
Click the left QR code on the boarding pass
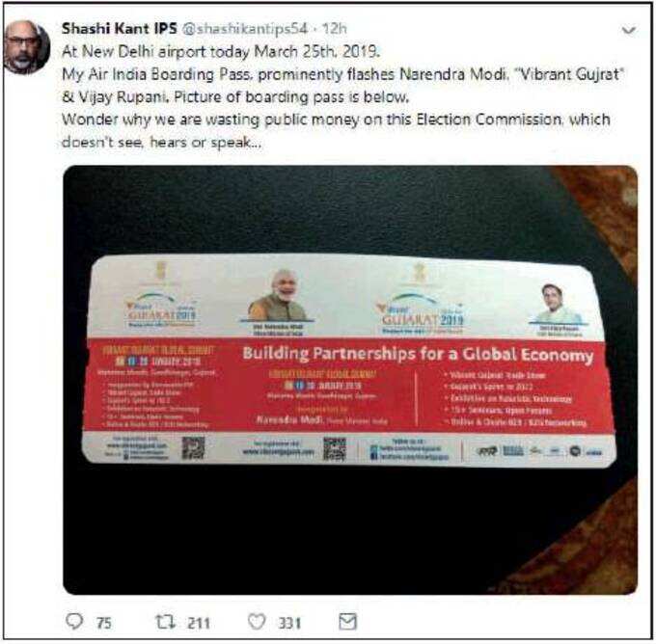click(x=193, y=448)
